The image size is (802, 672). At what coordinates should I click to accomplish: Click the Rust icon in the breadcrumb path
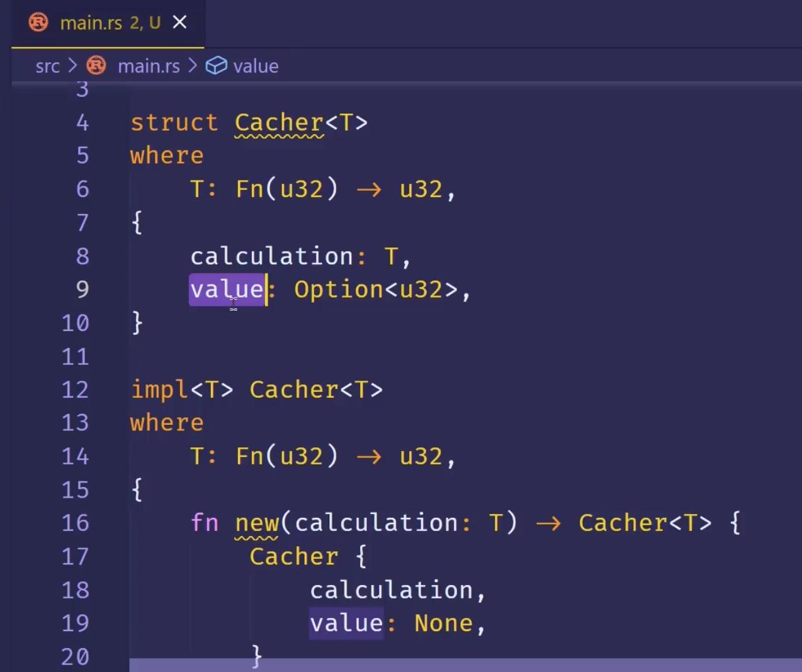(x=96, y=65)
